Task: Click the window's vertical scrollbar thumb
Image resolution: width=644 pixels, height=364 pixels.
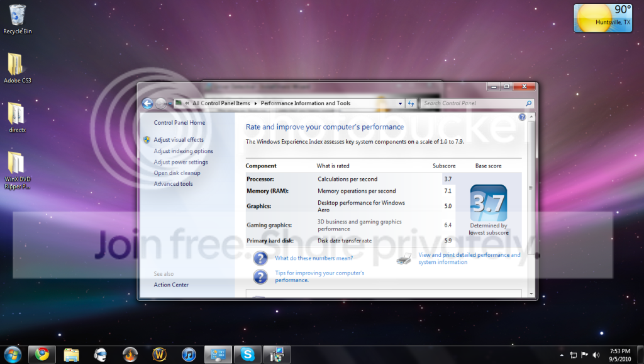Action: pyautogui.click(x=531, y=187)
